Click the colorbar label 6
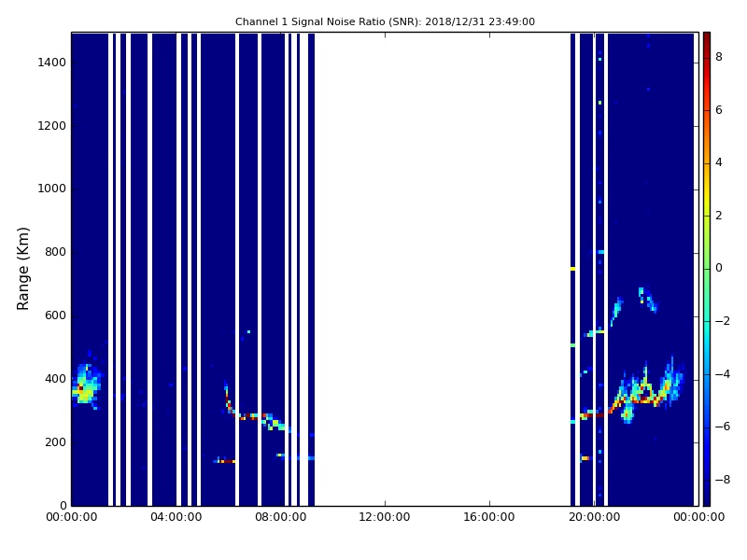The image size is (747, 560). point(719,110)
